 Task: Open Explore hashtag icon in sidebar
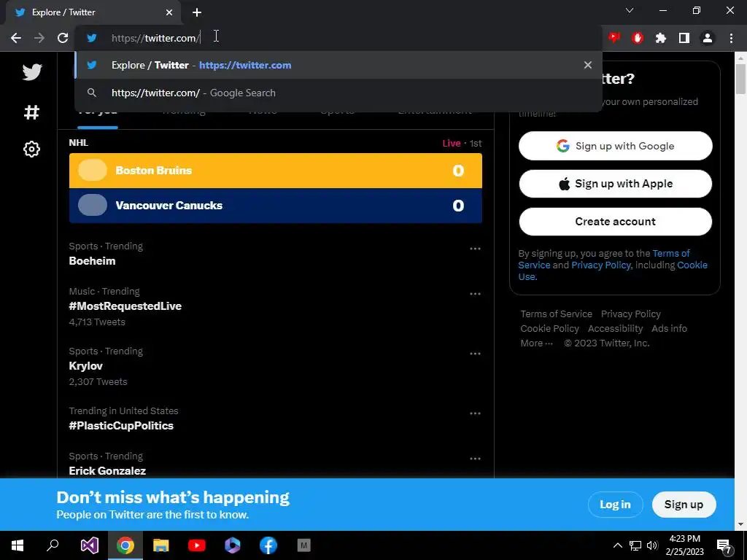click(x=31, y=112)
